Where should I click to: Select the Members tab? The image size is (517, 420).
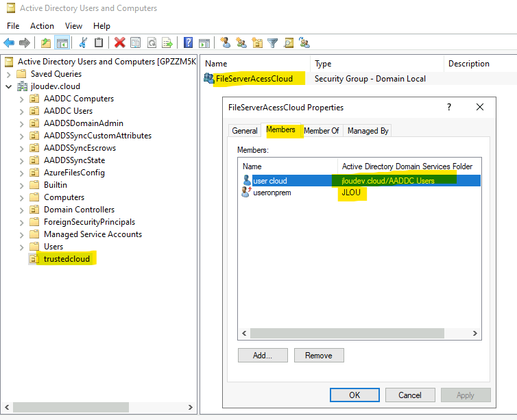pos(280,129)
